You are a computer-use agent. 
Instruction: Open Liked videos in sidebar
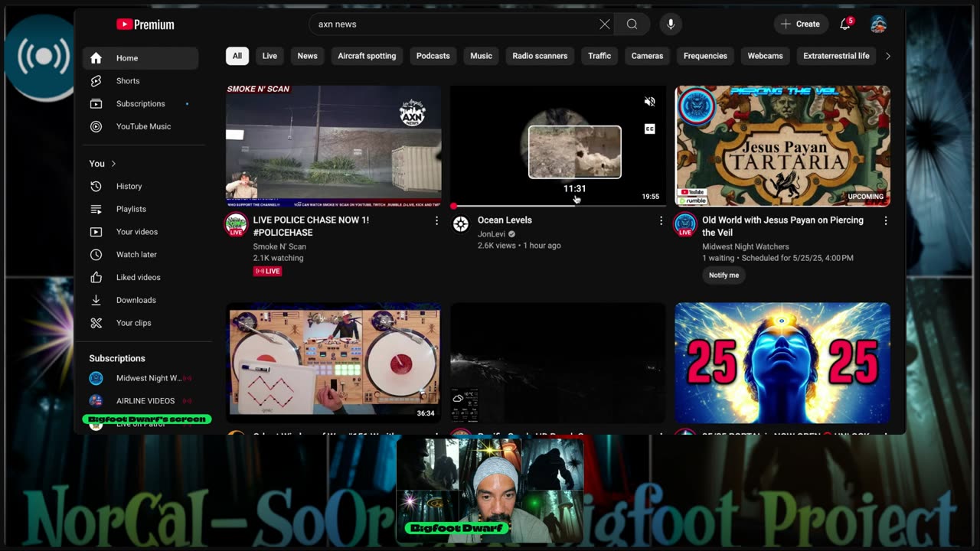tap(141, 277)
